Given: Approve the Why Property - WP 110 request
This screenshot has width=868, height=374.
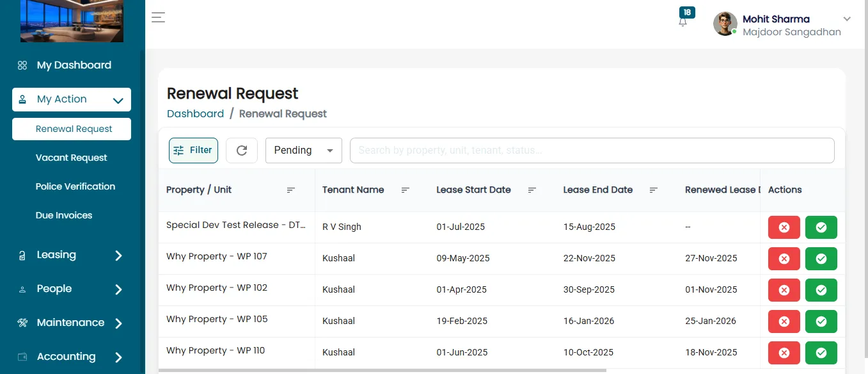Looking at the screenshot, I should (821, 353).
